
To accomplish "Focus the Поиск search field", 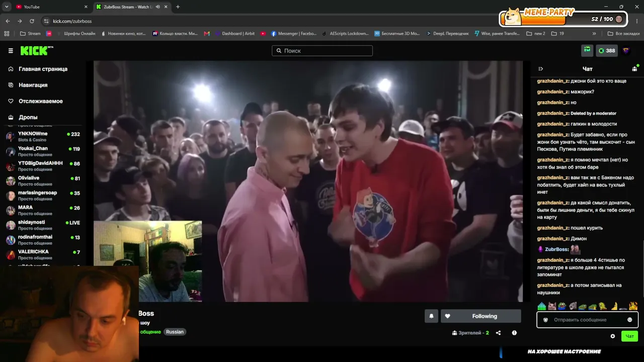I will pyautogui.click(x=322, y=51).
